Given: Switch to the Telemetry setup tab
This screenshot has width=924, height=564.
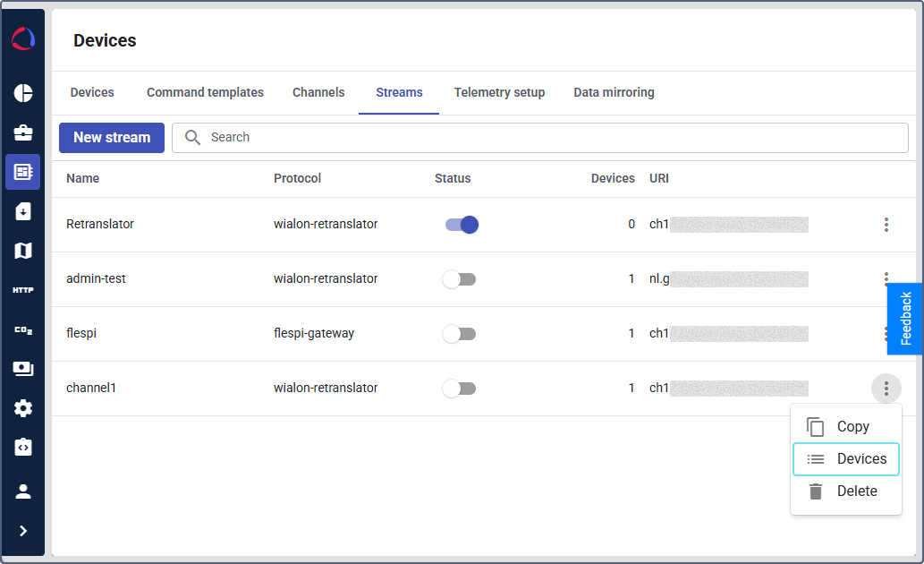Looking at the screenshot, I should 499,92.
